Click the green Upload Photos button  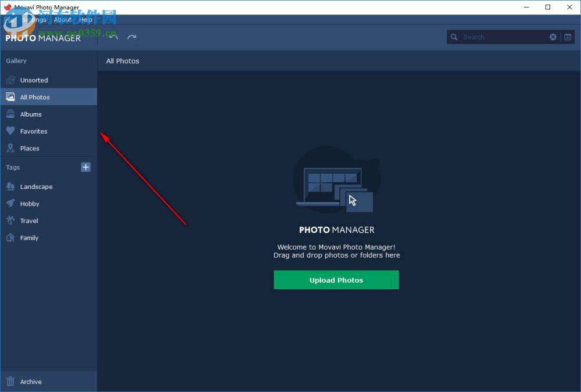tap(336, 280)
